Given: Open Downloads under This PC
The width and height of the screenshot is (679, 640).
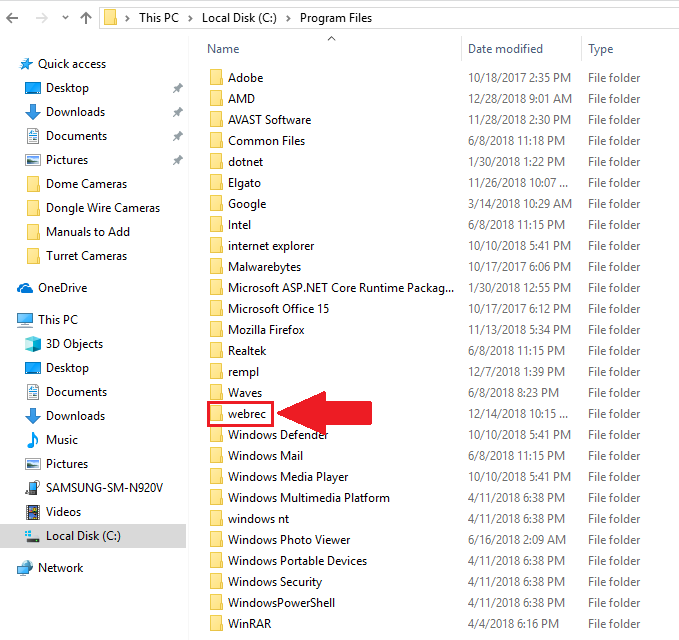Looking at the screenshot, I should pos(75,416).
